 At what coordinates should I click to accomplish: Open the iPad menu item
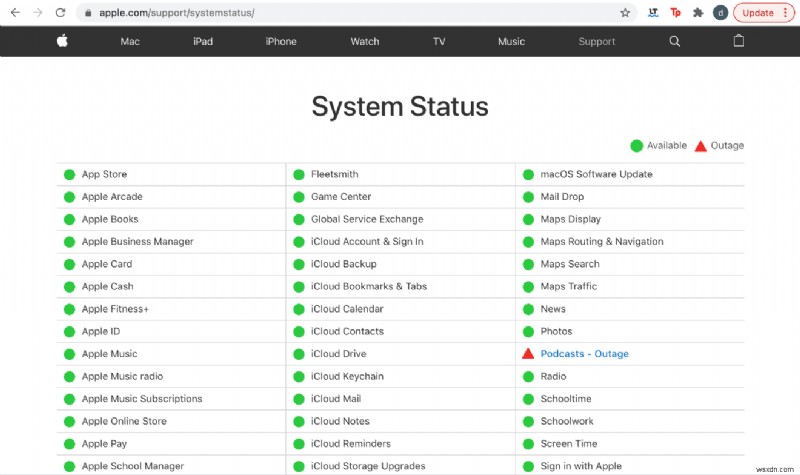(x=203, y=41)
